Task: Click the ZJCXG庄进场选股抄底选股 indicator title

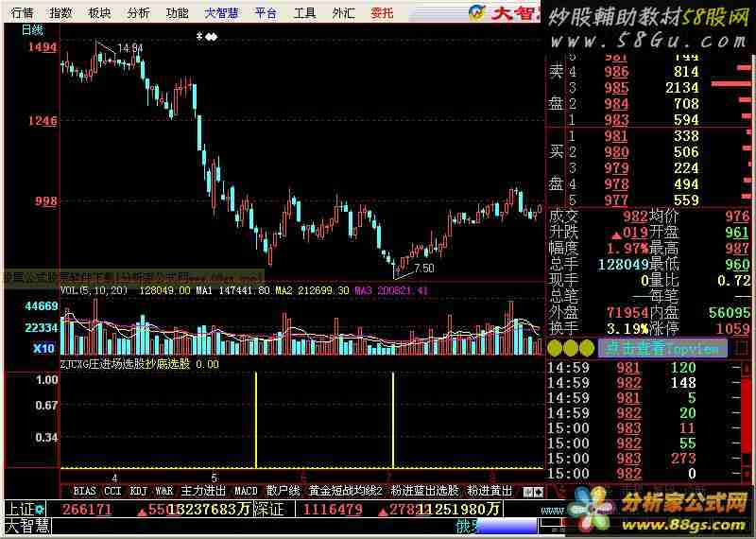Action: tap(126, 364)
